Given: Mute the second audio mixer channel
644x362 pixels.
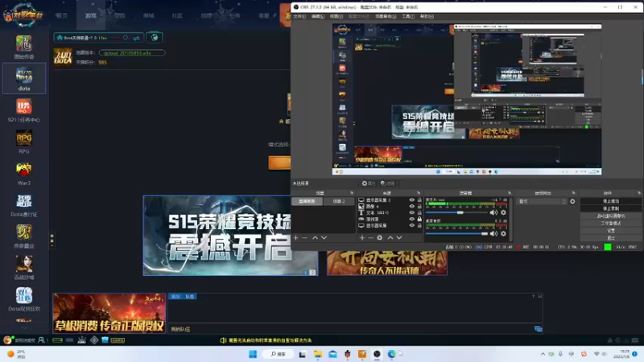Looking at the screenshot, I should (x=493, y=233).
